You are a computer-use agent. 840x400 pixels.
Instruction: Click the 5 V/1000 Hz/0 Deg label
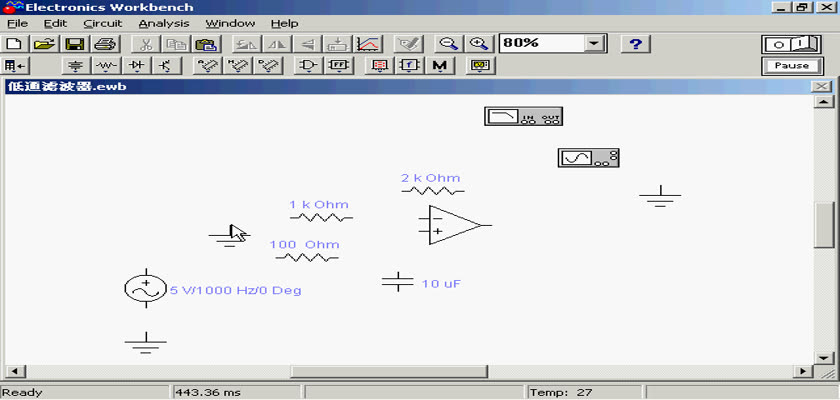click(236, 290)
